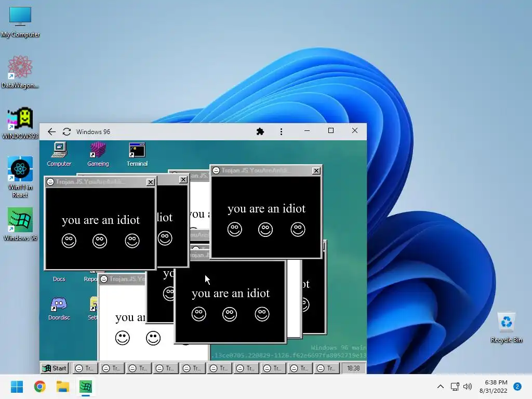Viewport: 532px width, 399px height.
Task: Open the notification badge showing 2
Action: click(x=517, y=387)
